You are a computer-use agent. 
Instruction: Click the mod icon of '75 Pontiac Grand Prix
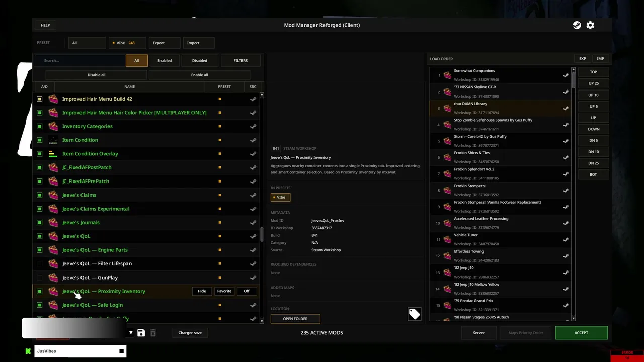[x=447, y=305]
